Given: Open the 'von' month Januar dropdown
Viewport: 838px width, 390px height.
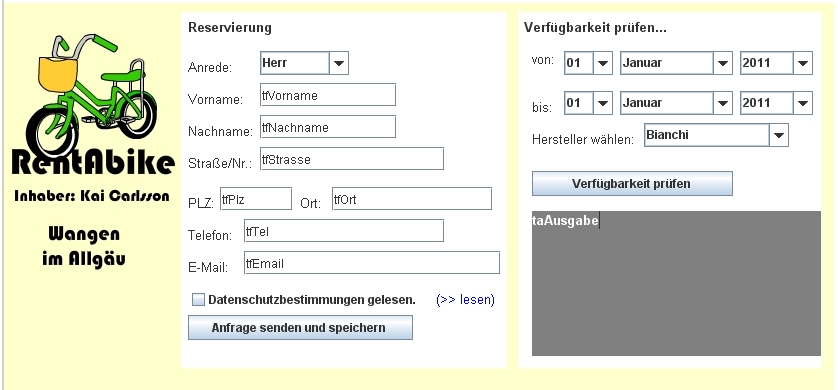Looking at the screenshot, I should pos(676,63).
